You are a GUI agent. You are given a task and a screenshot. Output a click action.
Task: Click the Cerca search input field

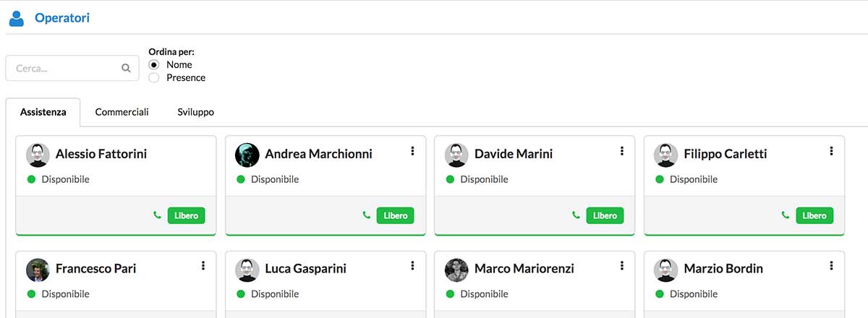(x=65, y=69)
